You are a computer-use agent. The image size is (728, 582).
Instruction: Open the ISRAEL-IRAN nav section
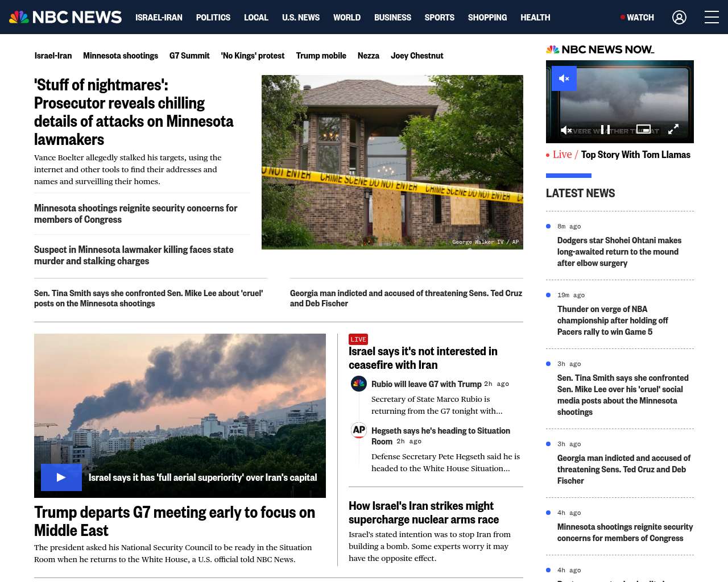pos(159,17)
